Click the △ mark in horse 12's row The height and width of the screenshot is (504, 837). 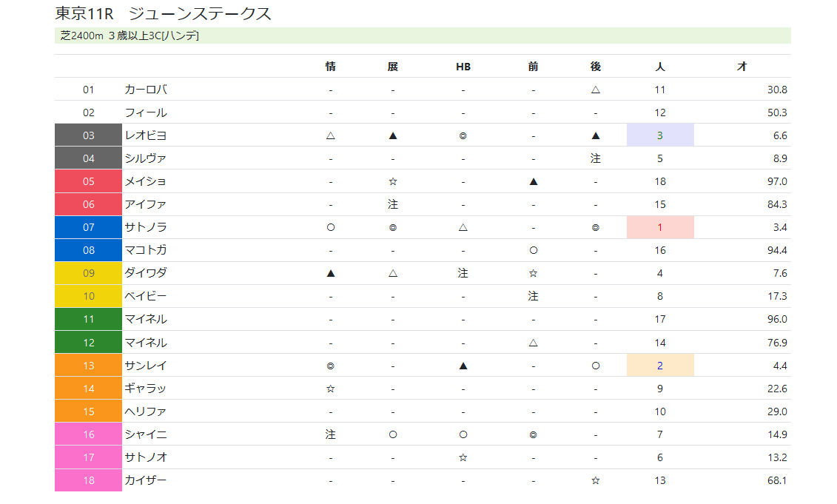point(533,343)
